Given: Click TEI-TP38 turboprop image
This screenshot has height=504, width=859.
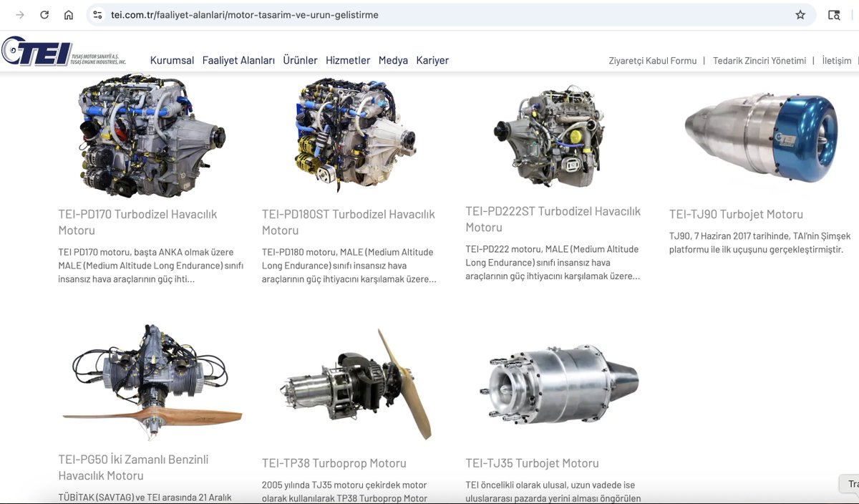Looking at the screenshot, I should pos(356,384).
